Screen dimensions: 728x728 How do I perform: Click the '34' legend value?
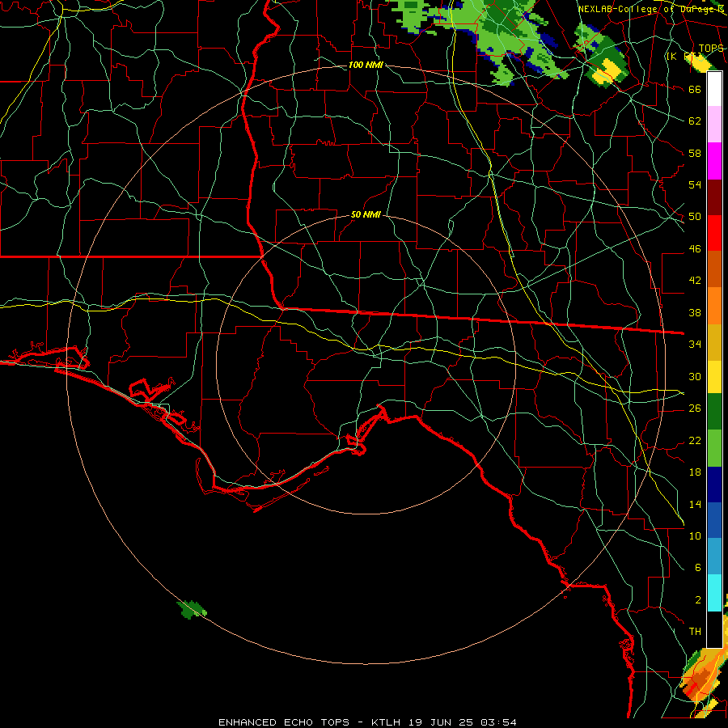pos(695,344)
